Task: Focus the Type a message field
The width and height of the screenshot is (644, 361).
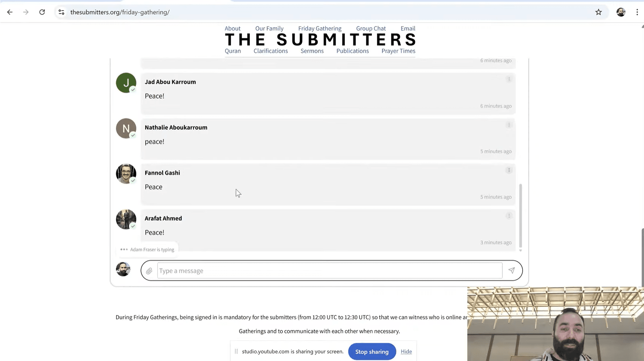Action: pyautogui.click(x=329, y=271)
